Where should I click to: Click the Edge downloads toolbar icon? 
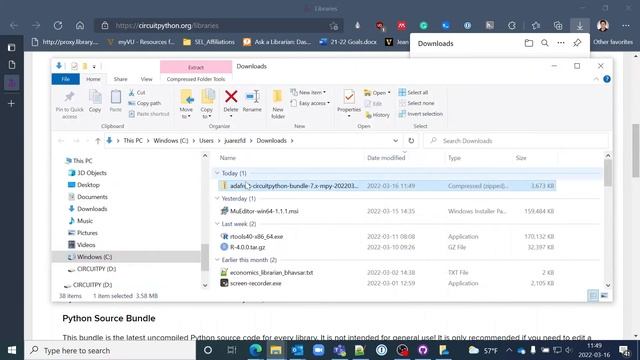580,26
